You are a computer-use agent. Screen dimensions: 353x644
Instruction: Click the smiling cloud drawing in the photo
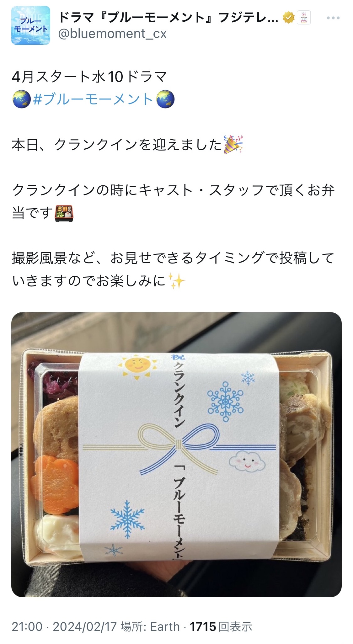(247, 461)
